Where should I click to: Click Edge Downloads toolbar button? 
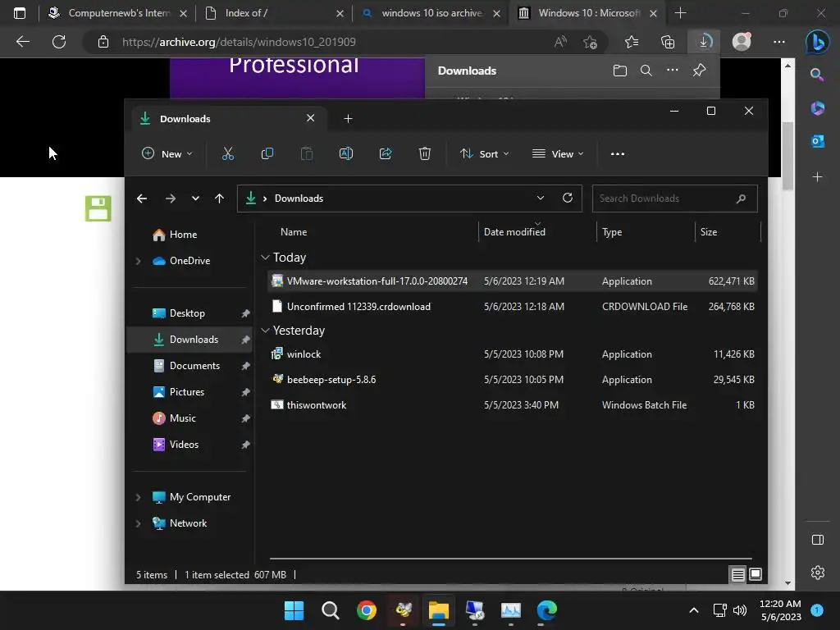point(704,42)
